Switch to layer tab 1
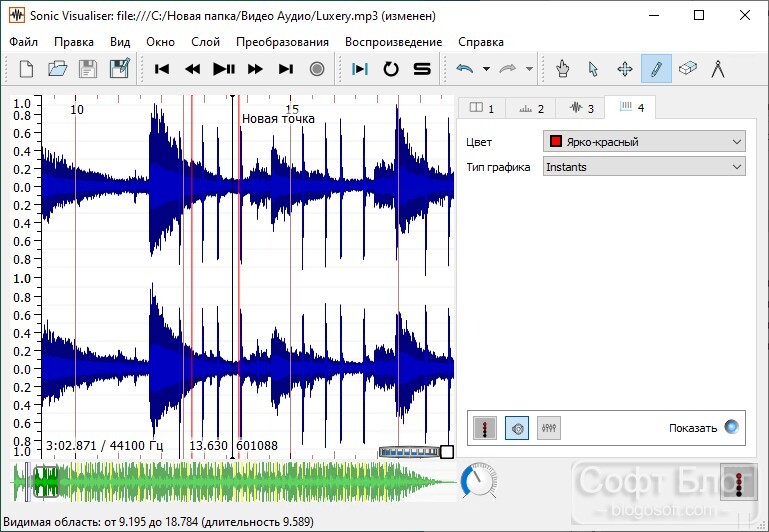 482,108
